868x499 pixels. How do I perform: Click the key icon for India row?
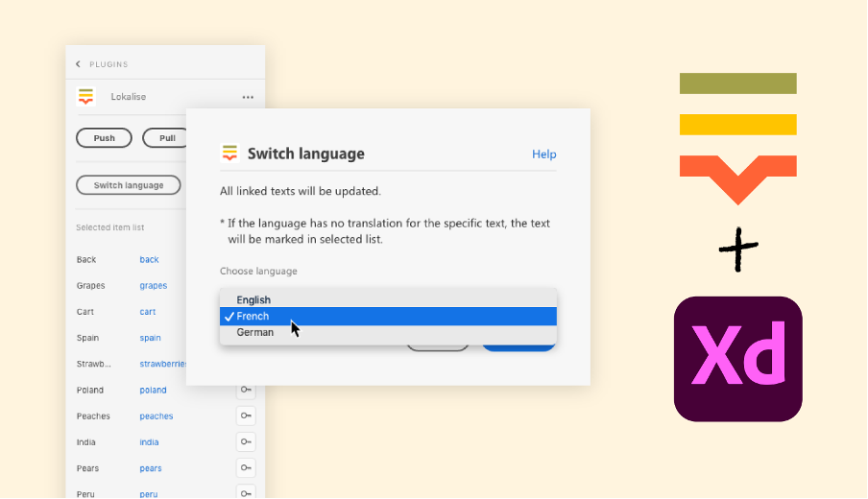point(246,442)
